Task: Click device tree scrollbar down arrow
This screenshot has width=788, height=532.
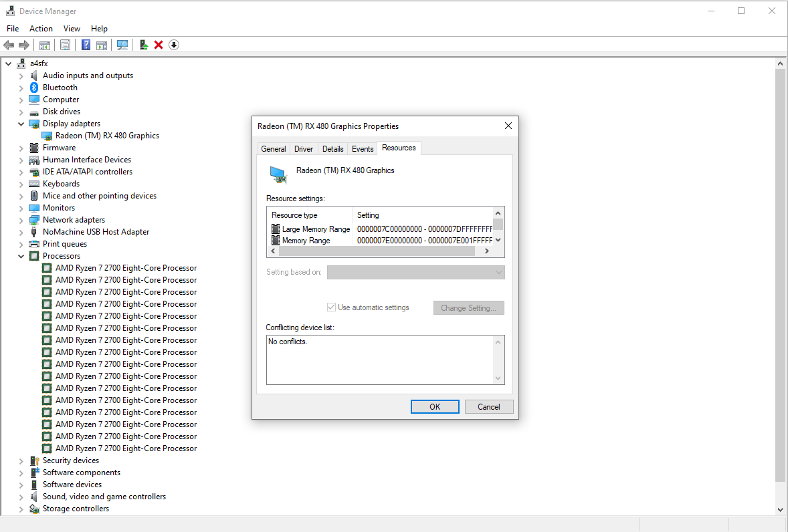Action: (780, 510)
